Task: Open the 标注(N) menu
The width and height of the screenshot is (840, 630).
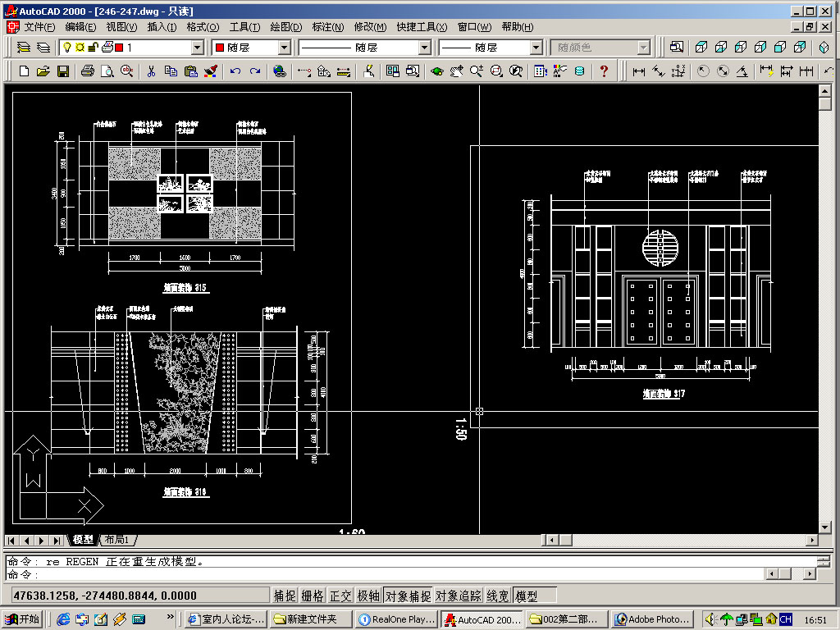Action: [x=328, y=27]
